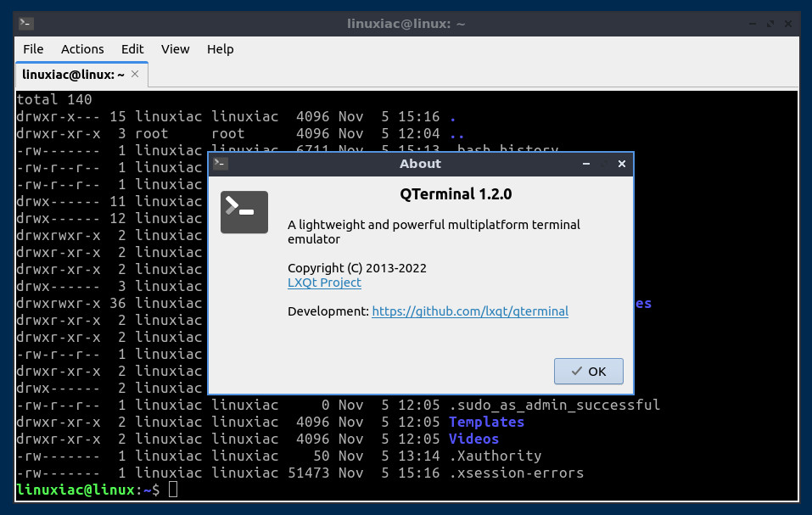
Task: Confirm the About dialog with OK
Action: pyautogui.click(x=588, y=371)
